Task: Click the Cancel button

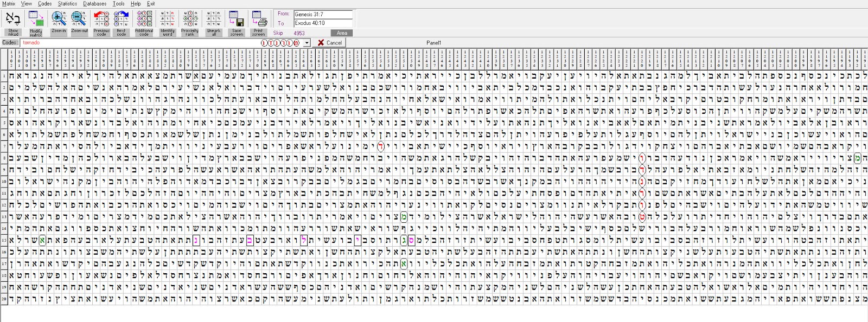Action: click(329, 43)
